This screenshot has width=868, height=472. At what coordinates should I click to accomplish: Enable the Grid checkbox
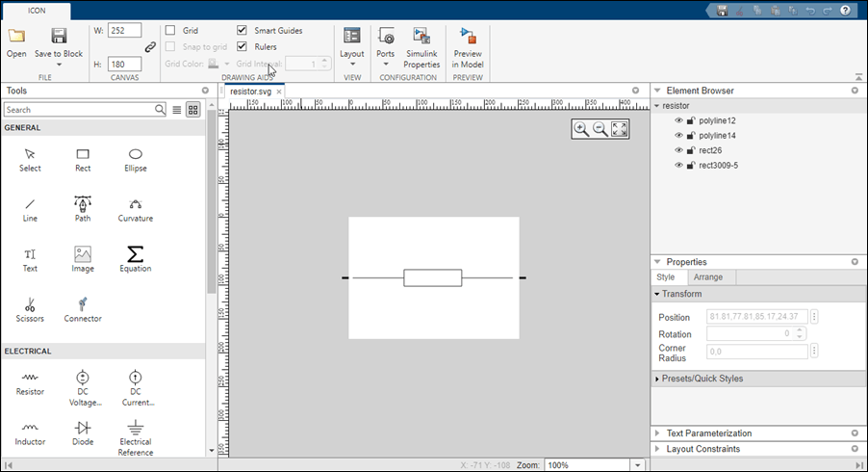pyautogui.click(x=170, y=31)
